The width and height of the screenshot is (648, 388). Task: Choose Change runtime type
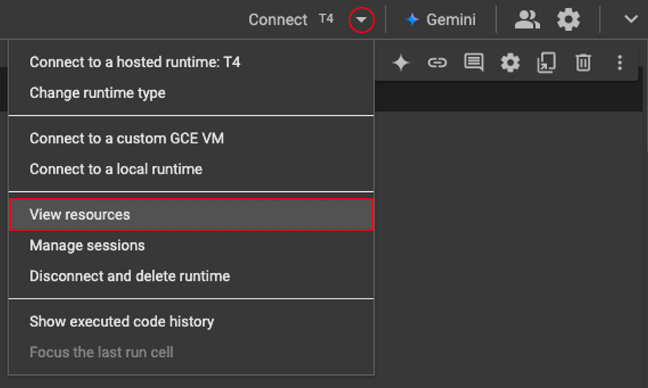[x=191, y=93]
